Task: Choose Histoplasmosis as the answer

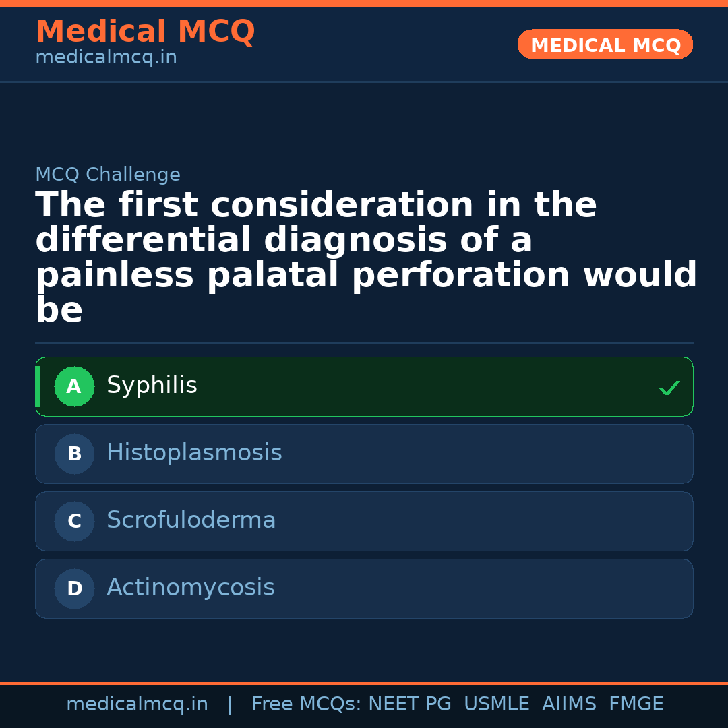Action: pyautogui.click(x=194, y=453)
